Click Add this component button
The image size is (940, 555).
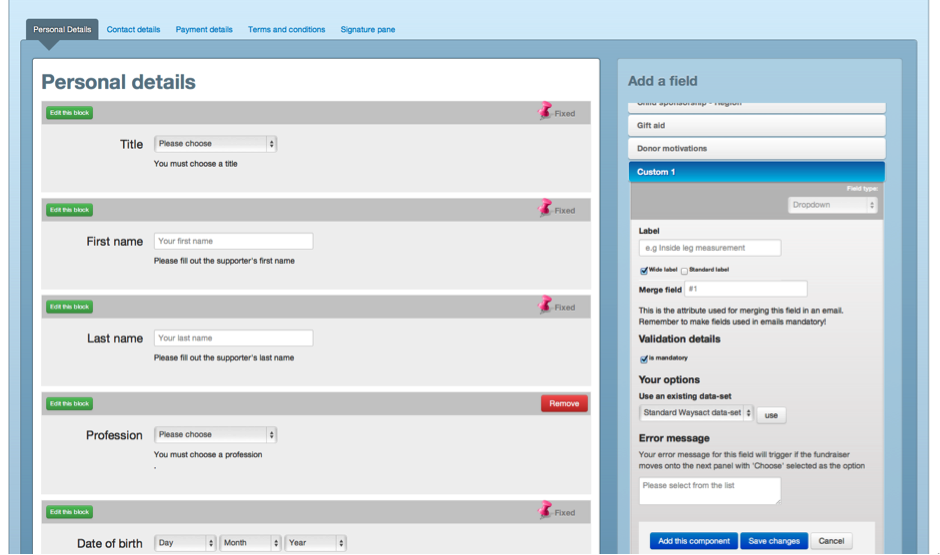coord(694,541)
